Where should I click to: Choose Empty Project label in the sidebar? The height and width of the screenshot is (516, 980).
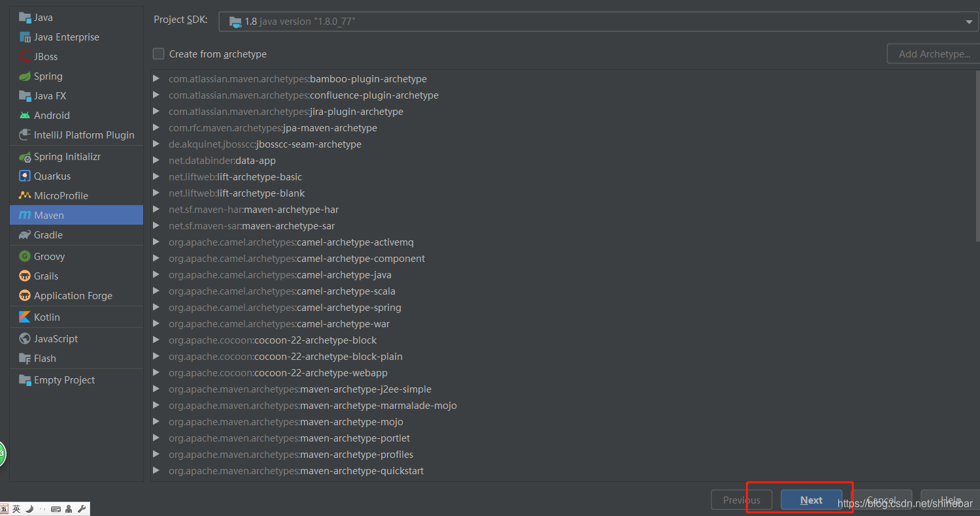coord(64,380)
